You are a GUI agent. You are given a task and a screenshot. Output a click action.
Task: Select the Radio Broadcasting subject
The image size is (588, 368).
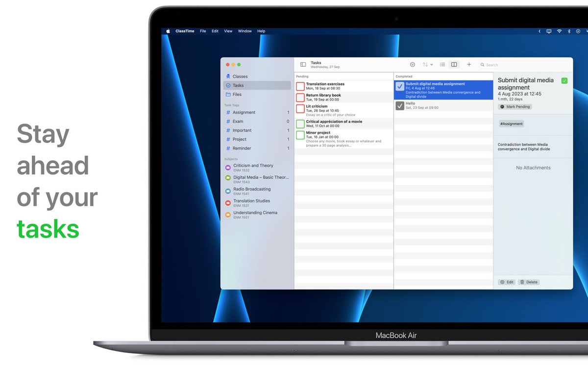[257, 191]
